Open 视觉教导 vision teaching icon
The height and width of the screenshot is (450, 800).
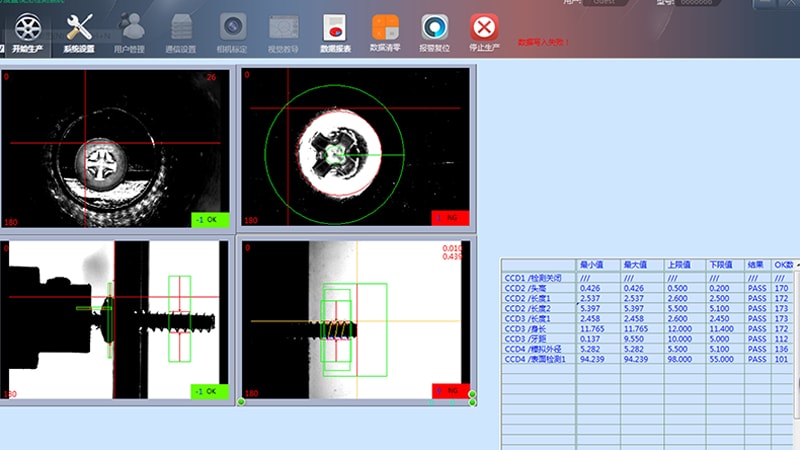284,27
